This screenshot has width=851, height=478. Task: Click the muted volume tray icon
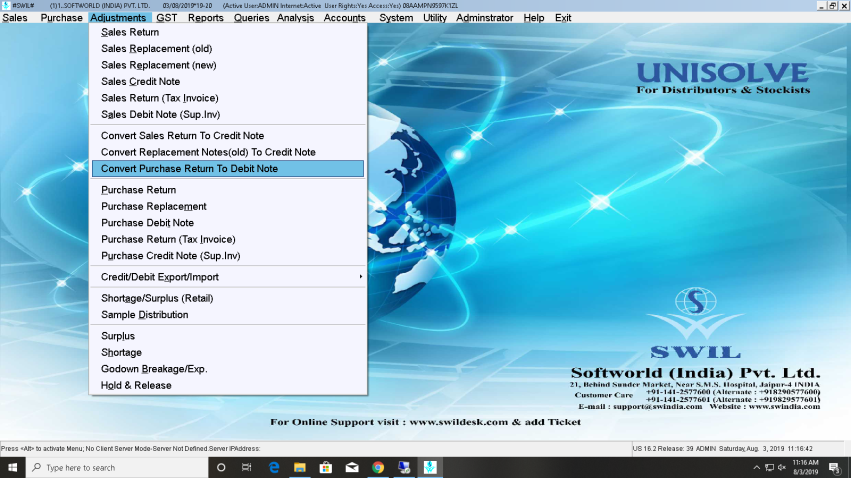[782, 467]
